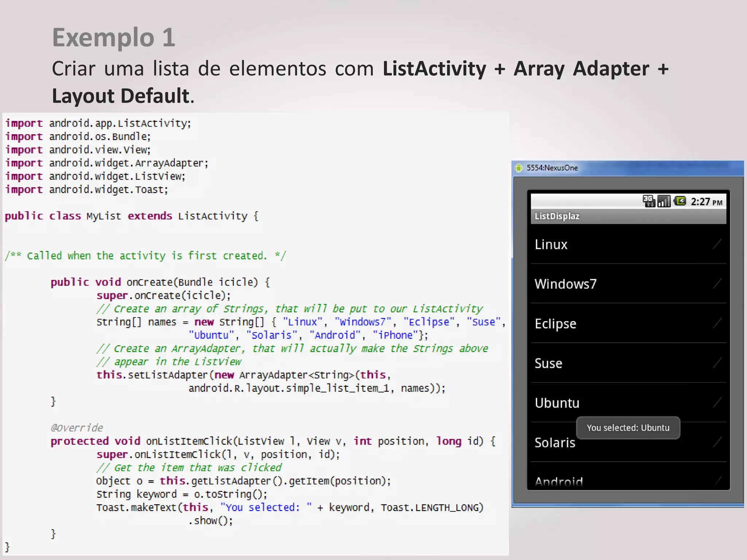Screen dimensions: 747x560
Task: Click the 'Layout Default' bold subtitle text
Action: [121, 96]
